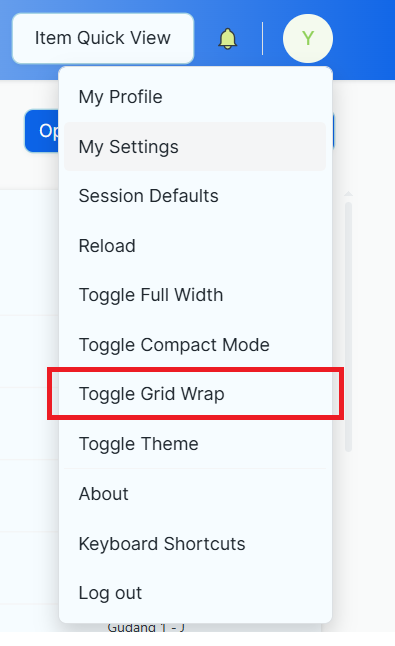This screenshot has width=395, height=646.
Task: Click the Y user avatar
Action: point(308,38)
